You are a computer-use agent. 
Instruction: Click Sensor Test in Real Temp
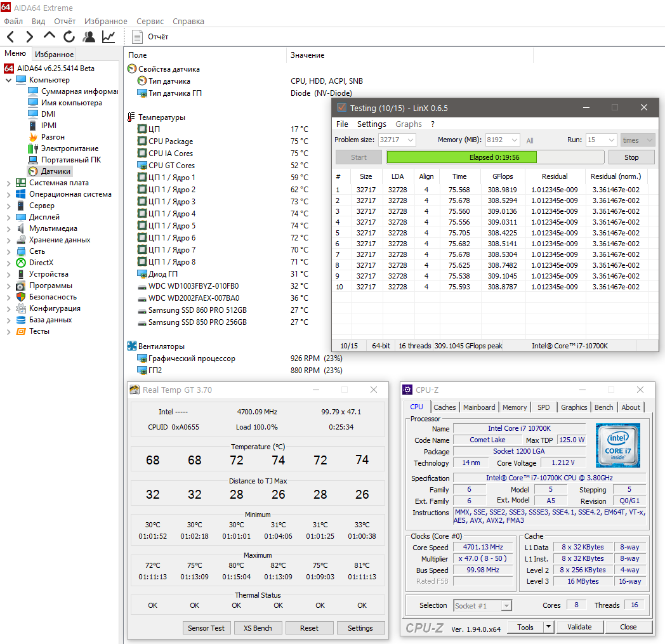tap(206, 628)
